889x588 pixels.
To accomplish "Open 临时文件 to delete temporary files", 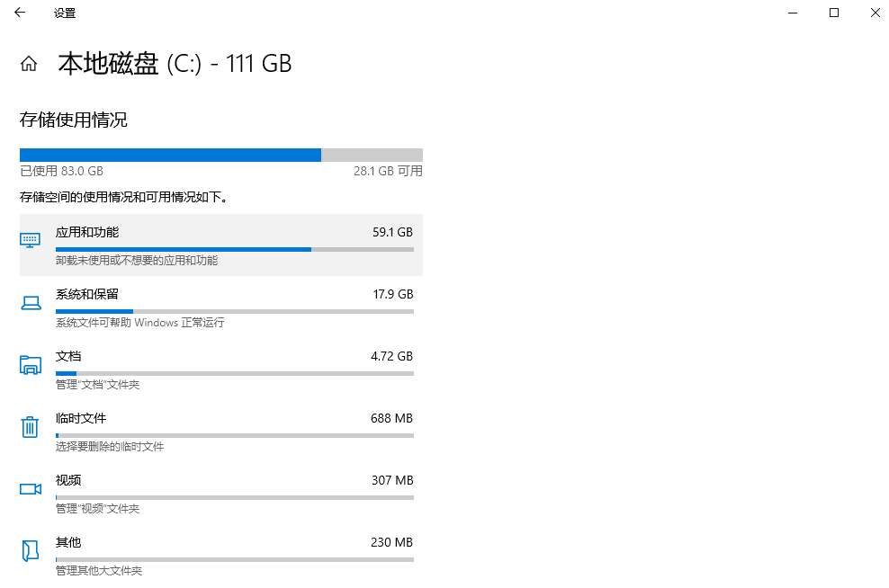I will click(81, 418).
